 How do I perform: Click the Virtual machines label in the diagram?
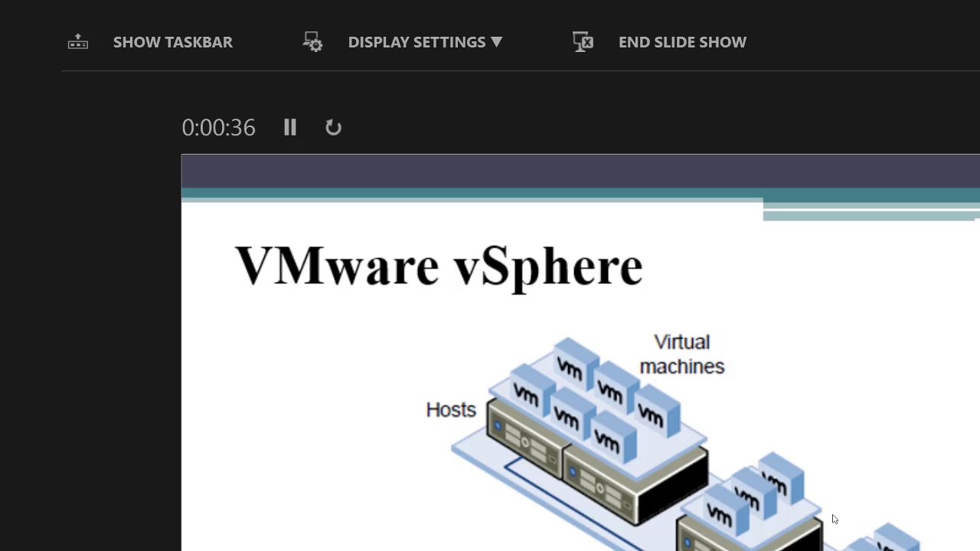[681, 354]
